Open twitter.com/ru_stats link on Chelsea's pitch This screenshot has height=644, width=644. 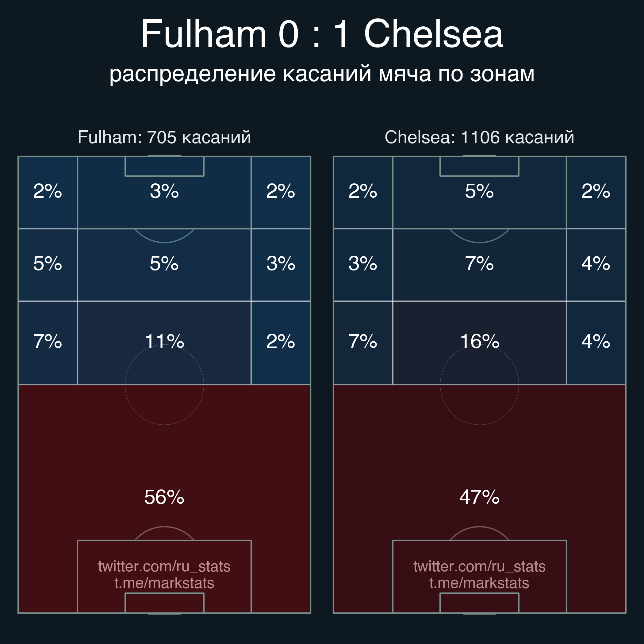pyautogui.click(x=479, y=566)
